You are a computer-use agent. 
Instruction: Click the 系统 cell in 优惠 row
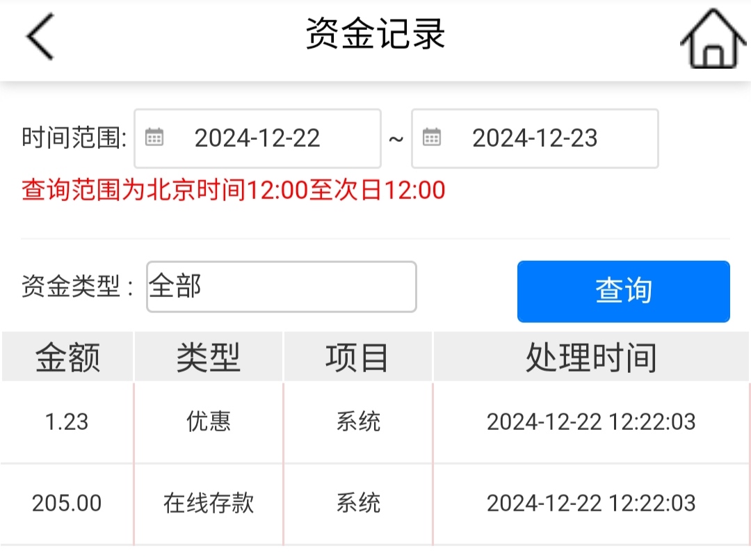tap(358, 422)
